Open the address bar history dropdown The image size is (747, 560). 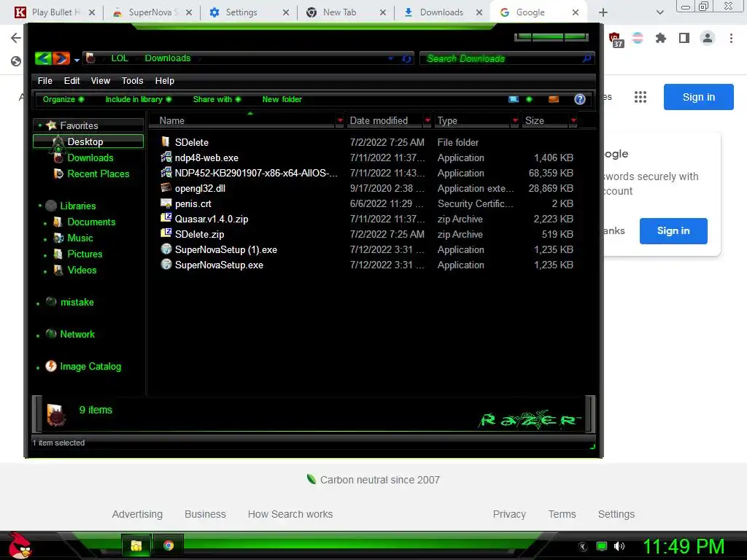click(391, 58)
